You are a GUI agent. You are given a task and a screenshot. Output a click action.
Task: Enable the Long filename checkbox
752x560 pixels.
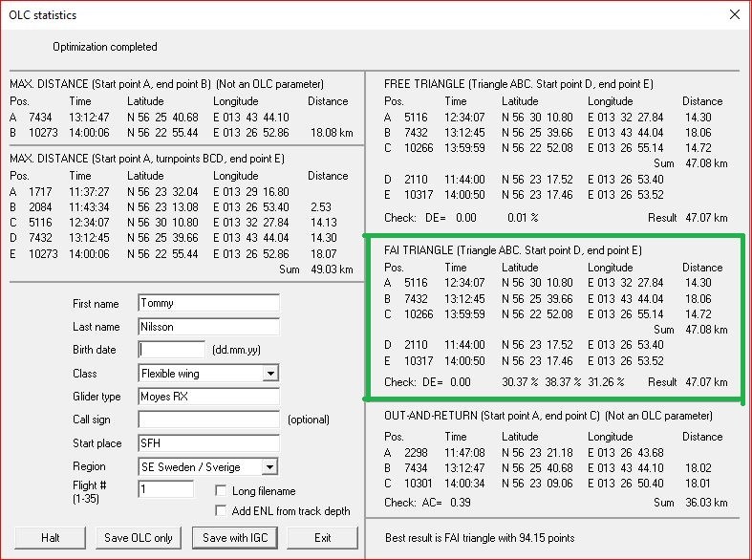click(221, 490)
